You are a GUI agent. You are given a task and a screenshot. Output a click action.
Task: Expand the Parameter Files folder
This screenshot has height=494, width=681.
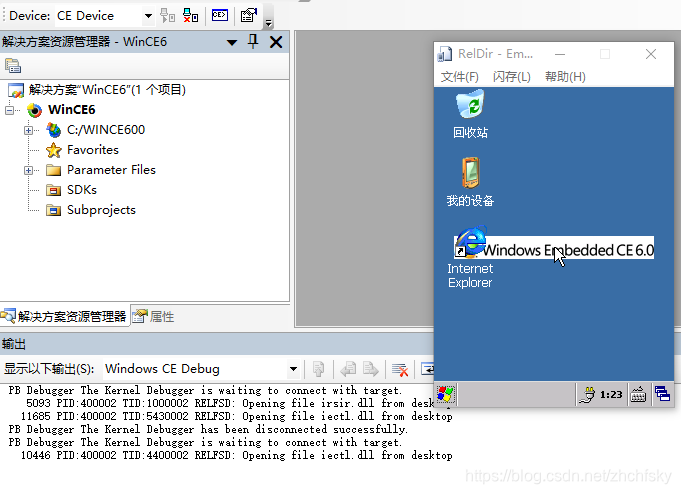coord(28,170)
